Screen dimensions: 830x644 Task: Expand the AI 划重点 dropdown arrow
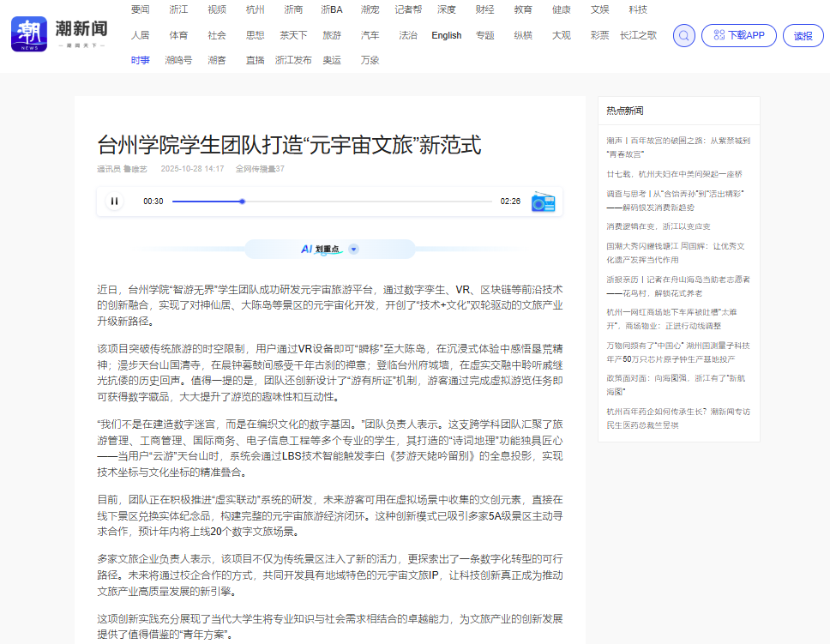pyautogui.click(x=353, y=250)
